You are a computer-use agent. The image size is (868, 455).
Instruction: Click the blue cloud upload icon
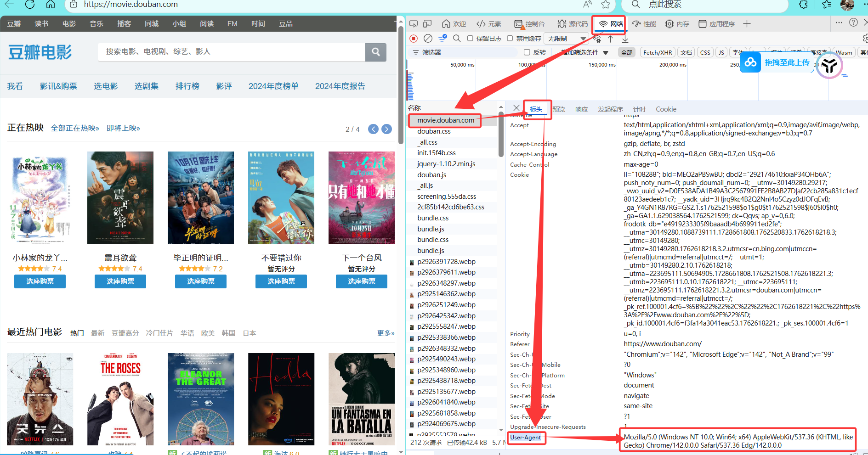click(750, 62)
